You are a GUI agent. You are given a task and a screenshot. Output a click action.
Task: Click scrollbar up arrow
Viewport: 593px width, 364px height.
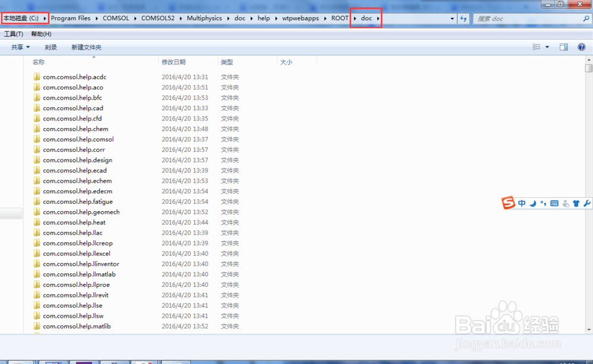click(x=589, y=60)
